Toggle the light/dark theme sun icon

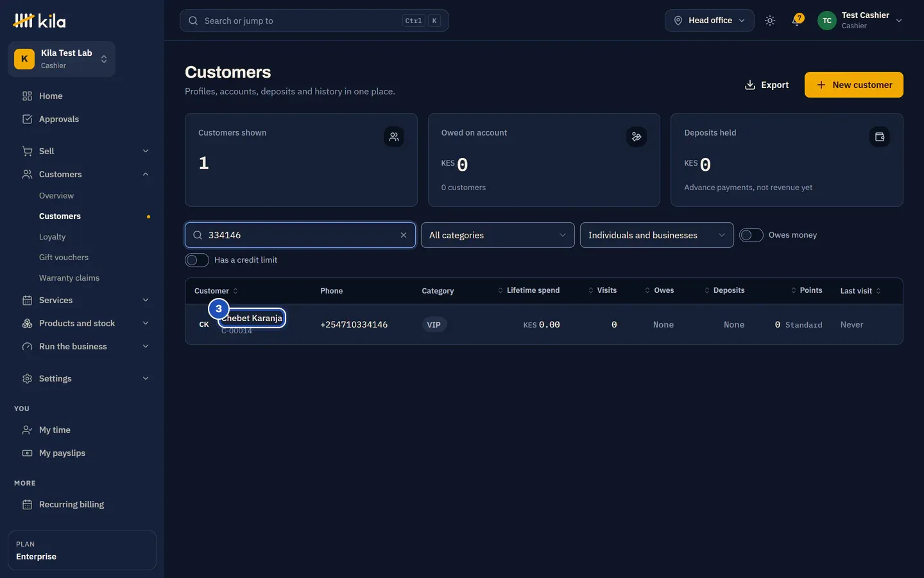(x=770, y=21)
